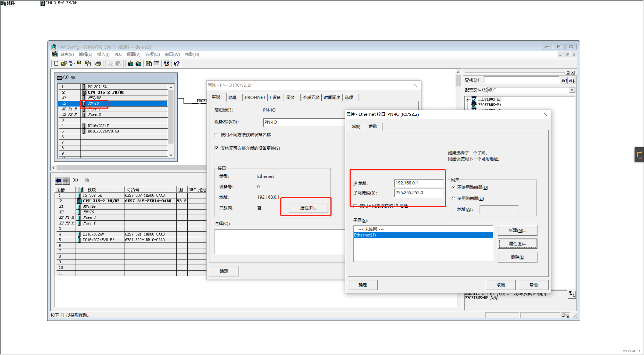Search upward with binoculars up icon
This screenshot has height=355, width=644.
tap(564, 80)
